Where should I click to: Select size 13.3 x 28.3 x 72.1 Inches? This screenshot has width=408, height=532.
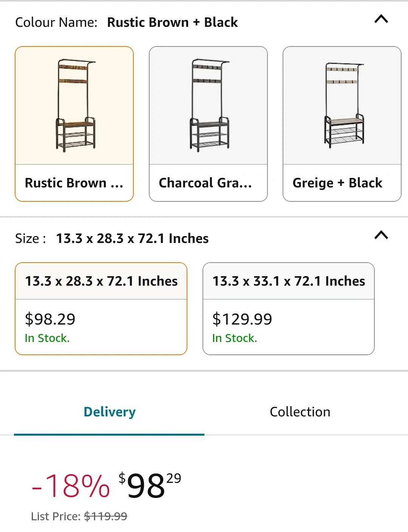point(101,281)
